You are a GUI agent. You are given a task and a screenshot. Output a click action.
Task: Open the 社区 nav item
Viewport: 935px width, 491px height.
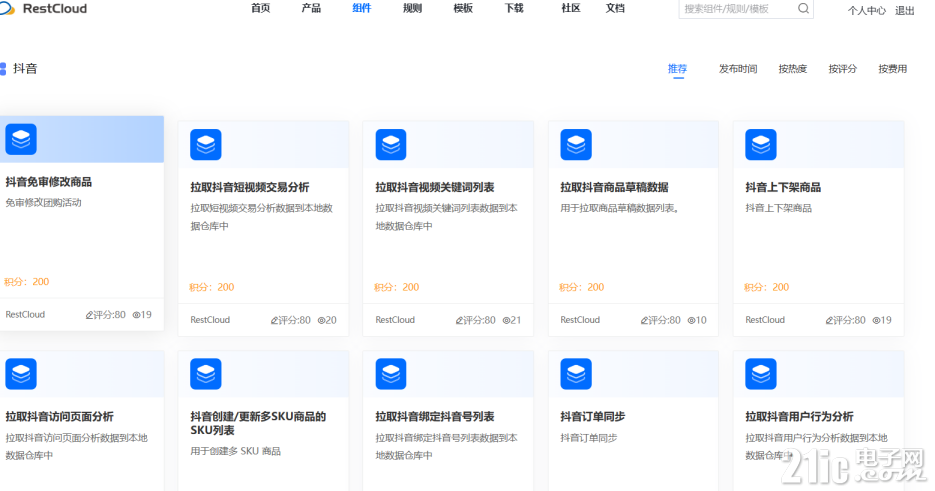pyautogui.click(x=571, y=8)
